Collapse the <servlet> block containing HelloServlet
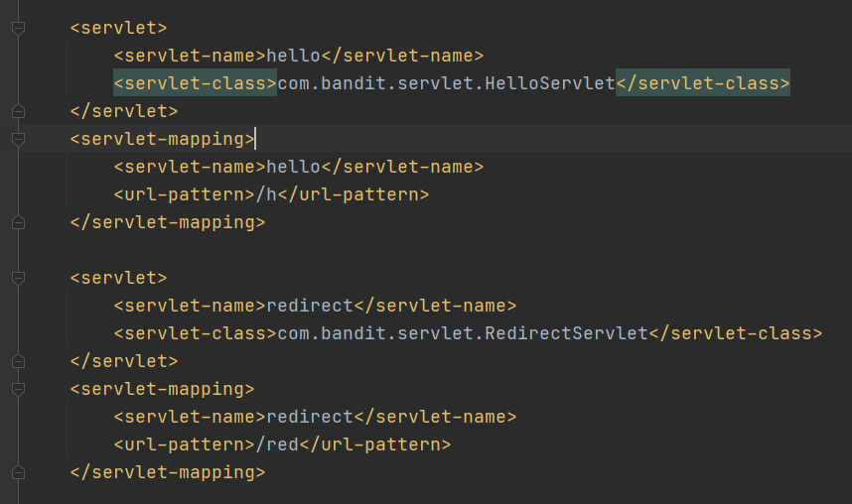Image resolution: width=852 pixels, height=504 pixels. pyautogui.click(x=18, y=28)
